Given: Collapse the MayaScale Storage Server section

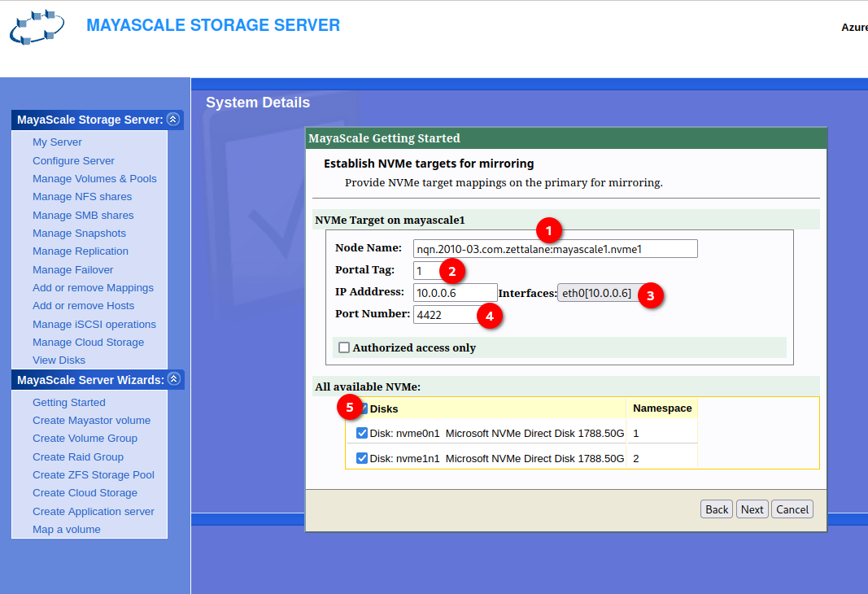Looking at the screenshot, I should [x=172, y=120].
